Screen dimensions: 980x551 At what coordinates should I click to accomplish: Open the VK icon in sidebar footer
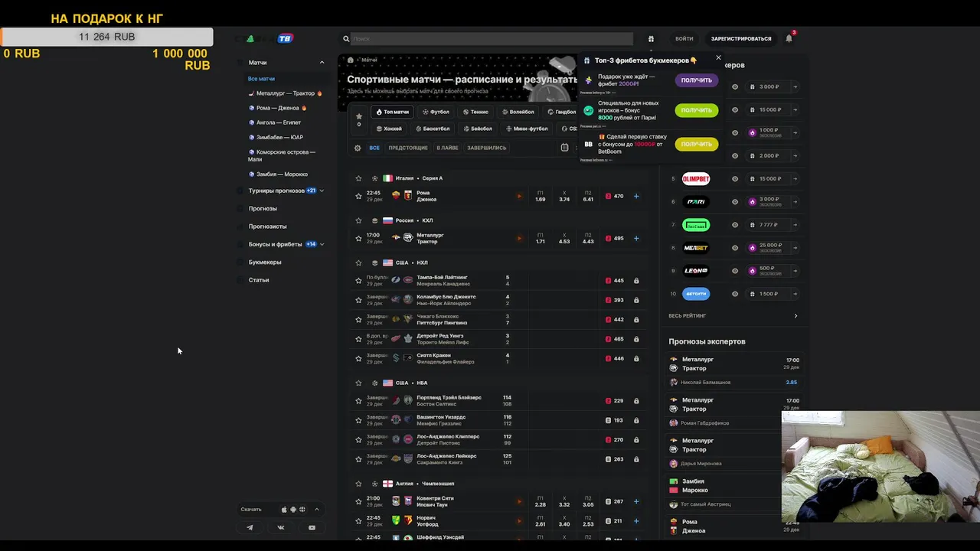(x=280, y=527)
